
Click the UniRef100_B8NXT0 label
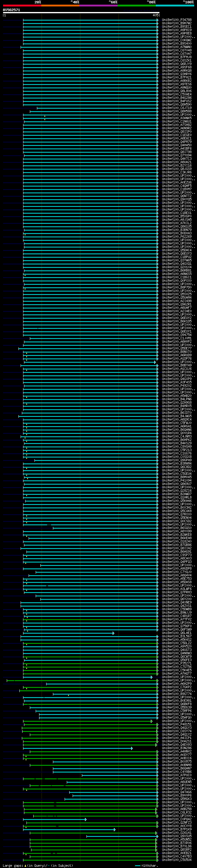point(177,351)
